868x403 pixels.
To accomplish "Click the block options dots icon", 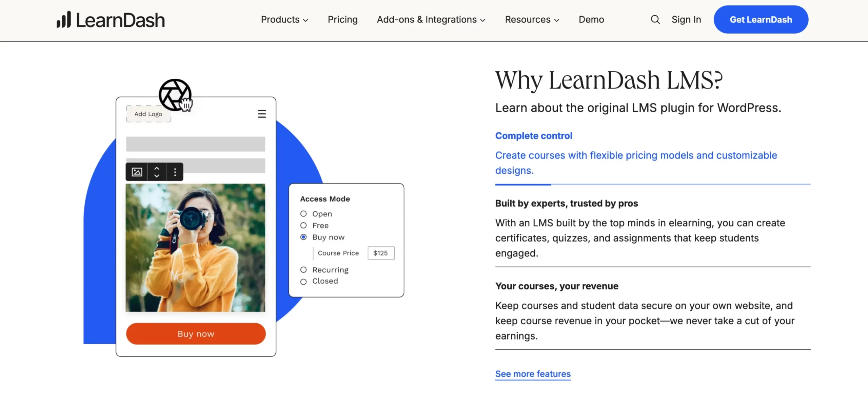I will pos(175,172).
